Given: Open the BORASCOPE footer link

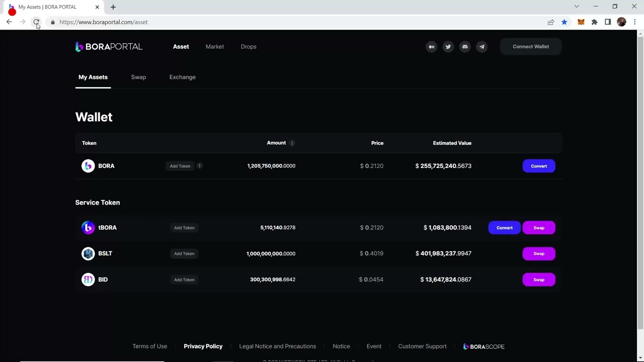Looking at the screenshot, I should [x=484, y=346].
